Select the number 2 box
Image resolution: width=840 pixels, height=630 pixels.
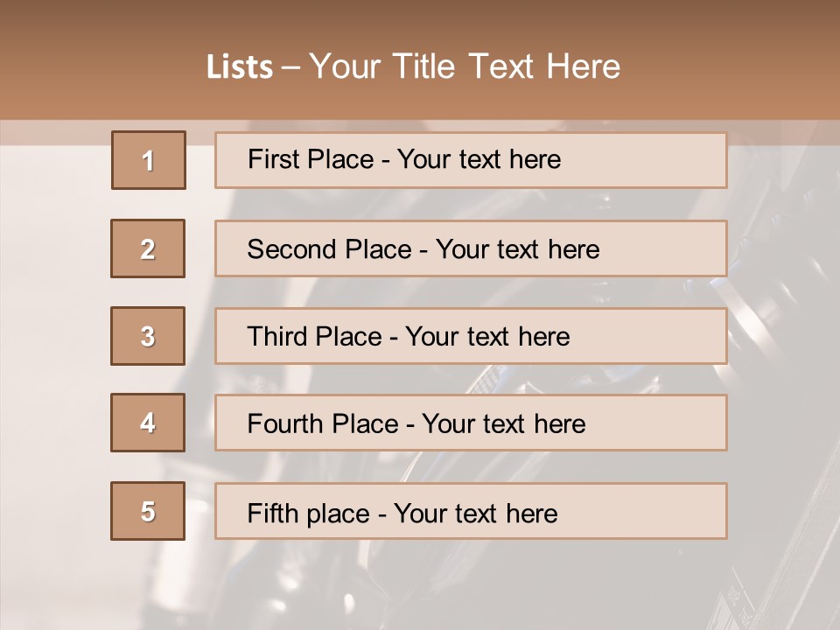148,248
